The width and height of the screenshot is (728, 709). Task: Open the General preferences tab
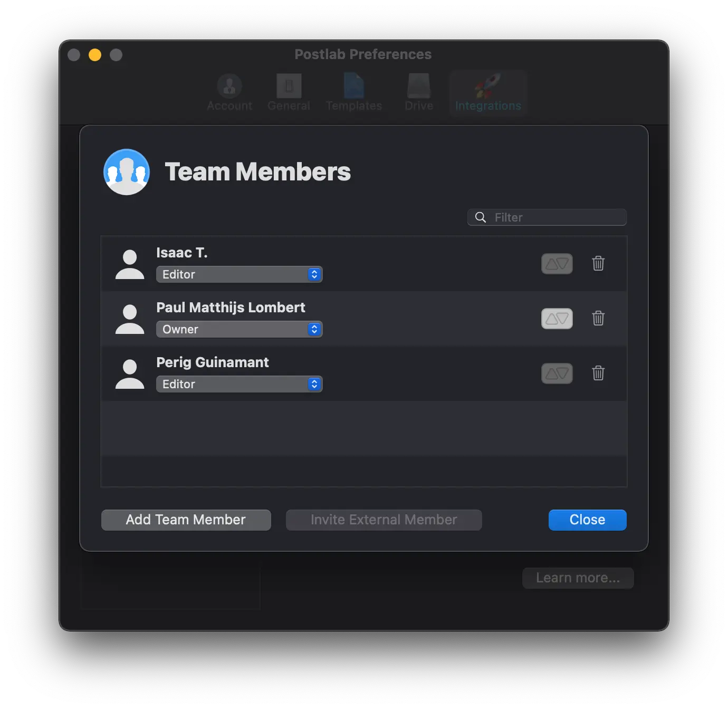[289, 93]
